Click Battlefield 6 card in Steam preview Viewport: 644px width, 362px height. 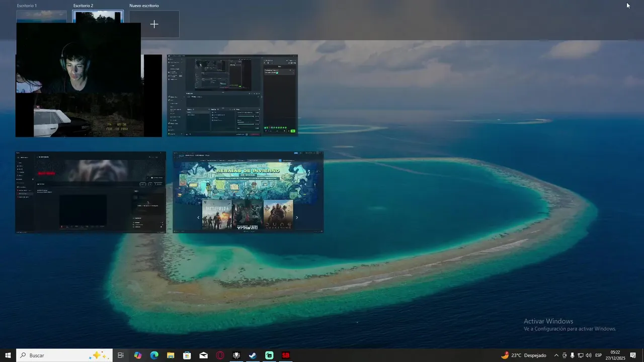217,215
